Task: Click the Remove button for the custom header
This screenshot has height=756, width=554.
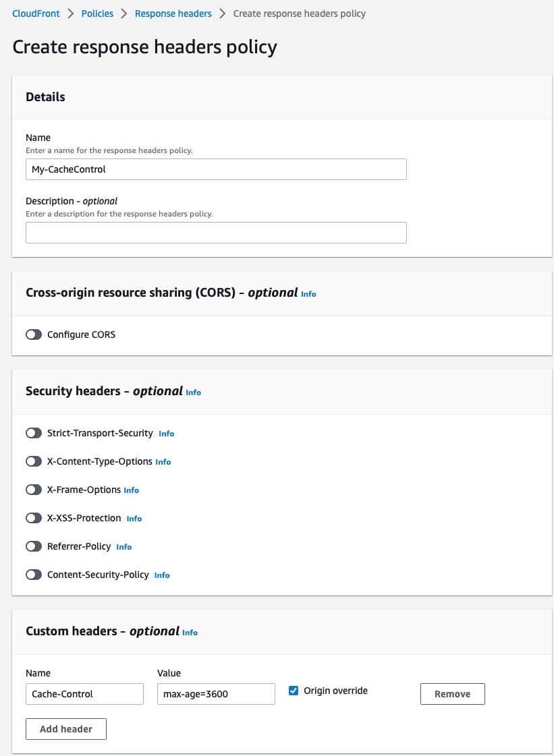Action: click(453, 694)
